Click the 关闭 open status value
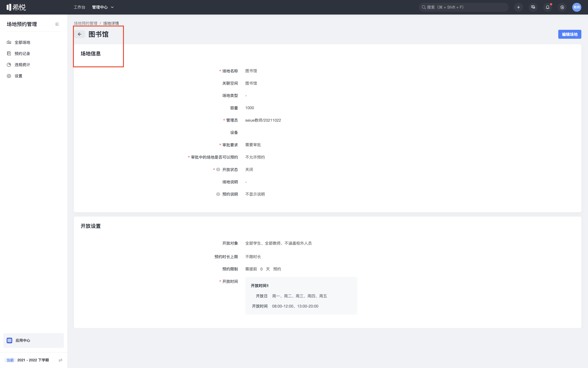Screen dimensions: 588x368 click(x=249, y=169)
